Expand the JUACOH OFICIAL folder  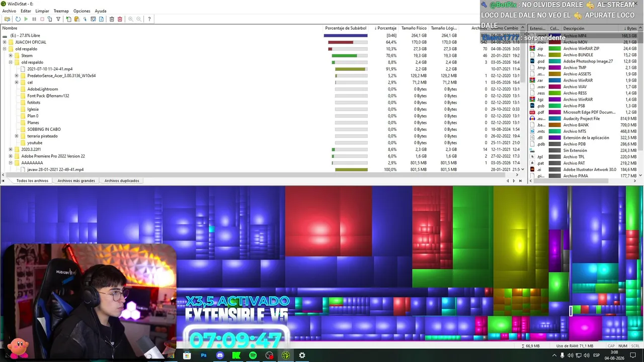(x=5, y=42)
